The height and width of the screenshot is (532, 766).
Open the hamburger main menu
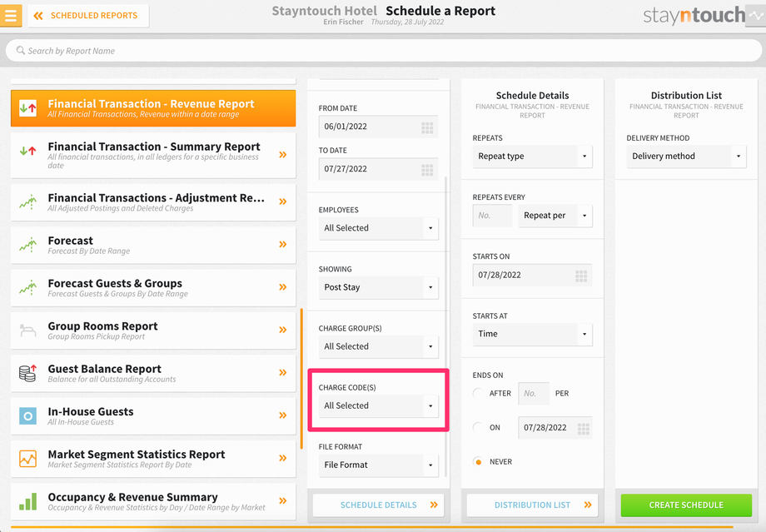11,16
